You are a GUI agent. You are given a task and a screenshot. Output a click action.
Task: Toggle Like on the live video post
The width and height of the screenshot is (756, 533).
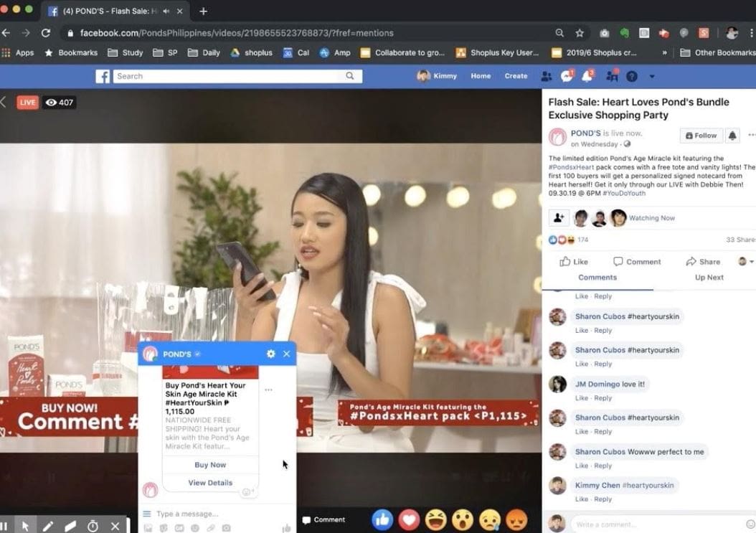coord(574,262)
